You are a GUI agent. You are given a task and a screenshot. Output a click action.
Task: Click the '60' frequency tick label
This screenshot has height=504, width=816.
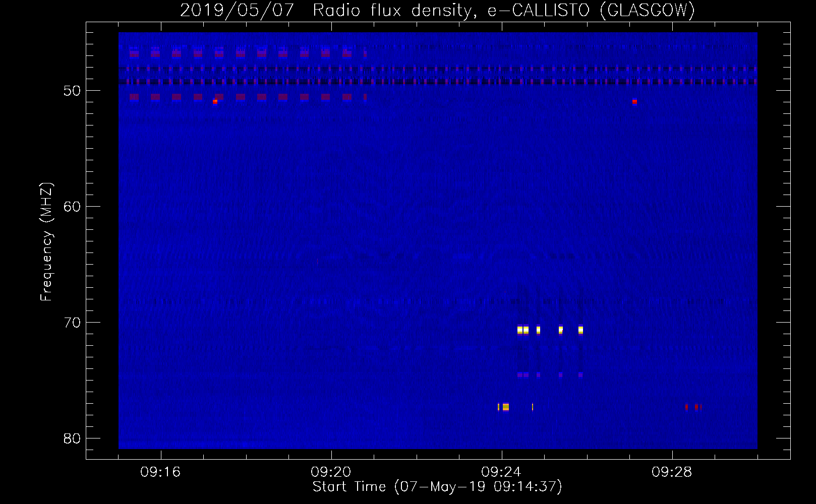pyautogui.click(x=72, y=207)
